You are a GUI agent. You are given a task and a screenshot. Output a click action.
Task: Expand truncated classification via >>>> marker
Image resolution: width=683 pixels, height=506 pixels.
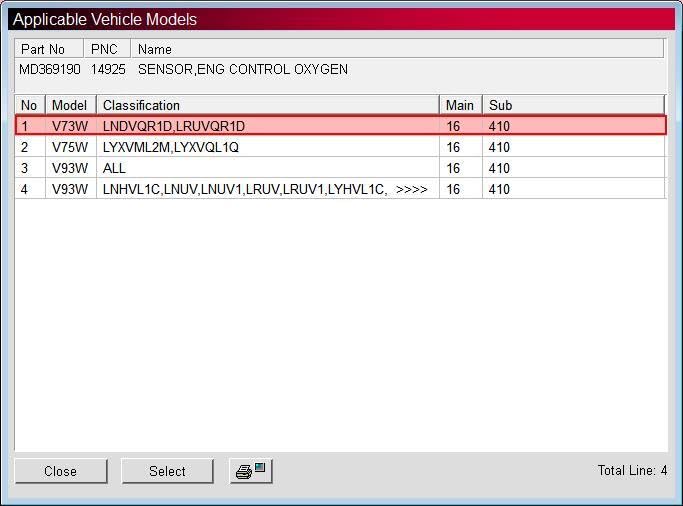(412, 189)
